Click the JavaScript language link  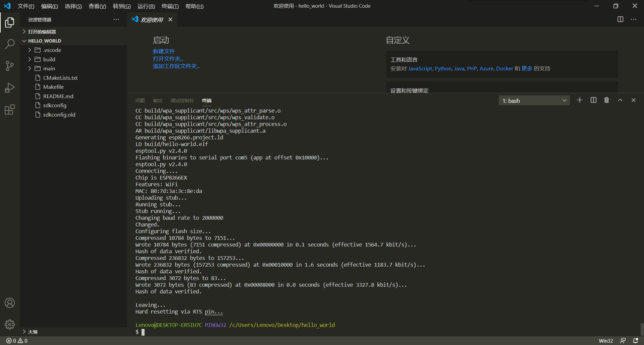[x=420, y=68]
